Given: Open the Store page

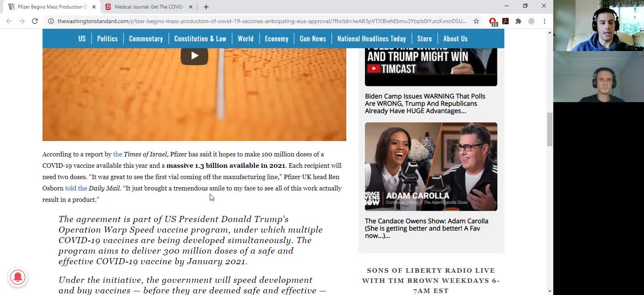Looking at the screenshot, I should [x=424, y=39].
